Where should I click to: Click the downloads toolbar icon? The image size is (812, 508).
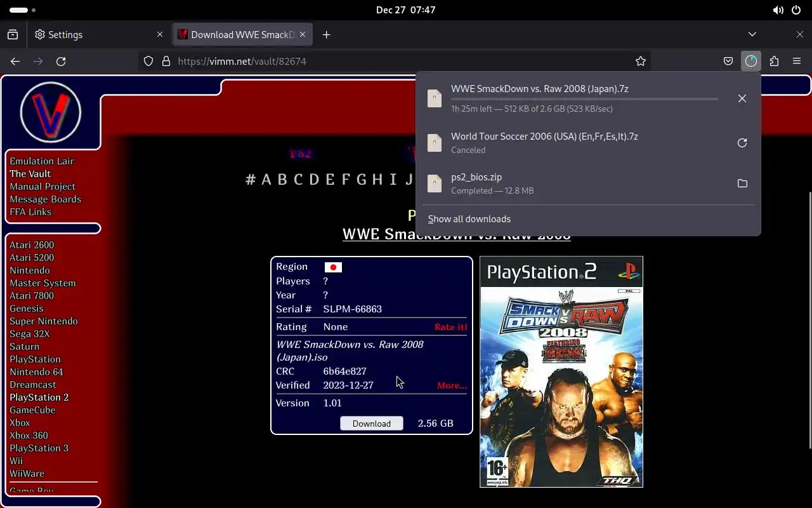(751, 61)
